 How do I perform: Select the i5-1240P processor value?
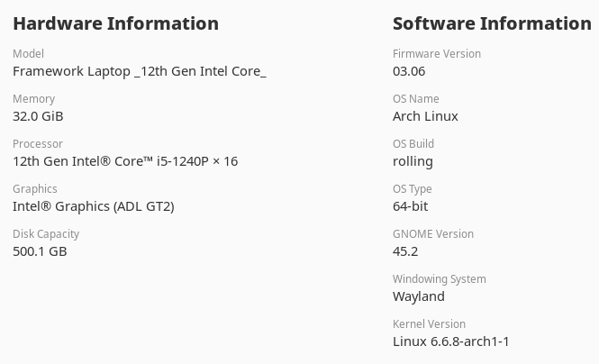click(x=125, y=161)
